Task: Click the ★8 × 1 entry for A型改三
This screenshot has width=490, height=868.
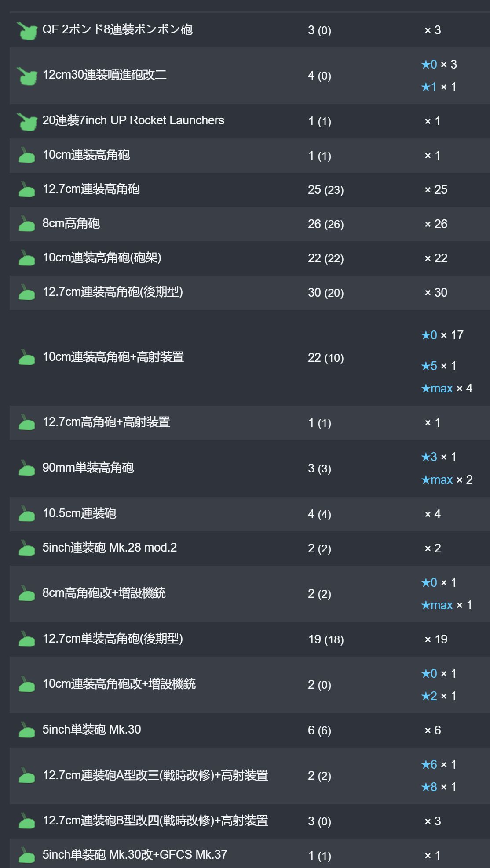Action: coord(439,787)
